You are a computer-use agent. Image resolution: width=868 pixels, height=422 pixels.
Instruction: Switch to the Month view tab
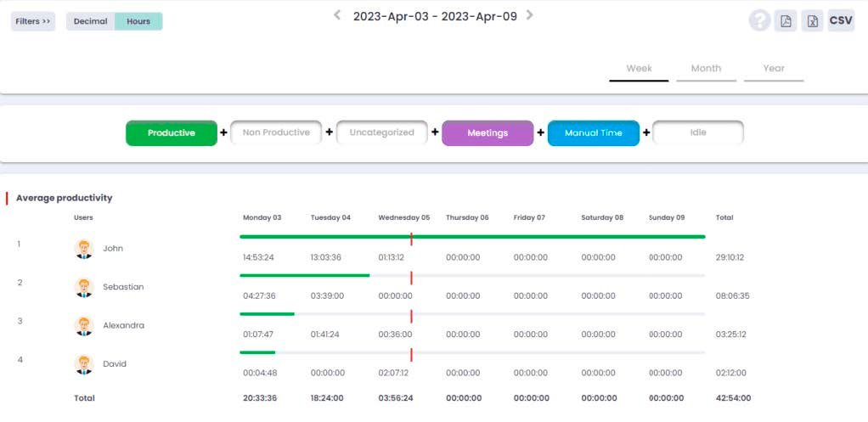tap(706, 69)
